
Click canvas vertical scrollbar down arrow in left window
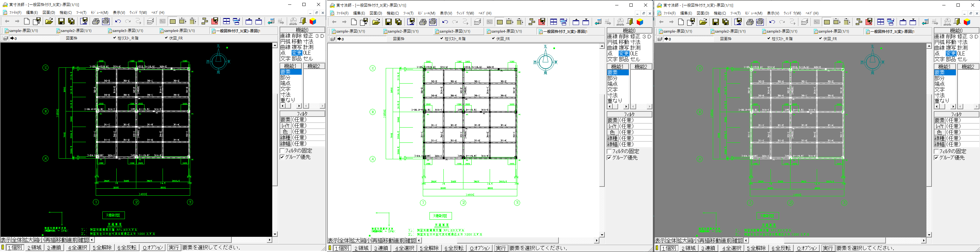click(275, 234)
